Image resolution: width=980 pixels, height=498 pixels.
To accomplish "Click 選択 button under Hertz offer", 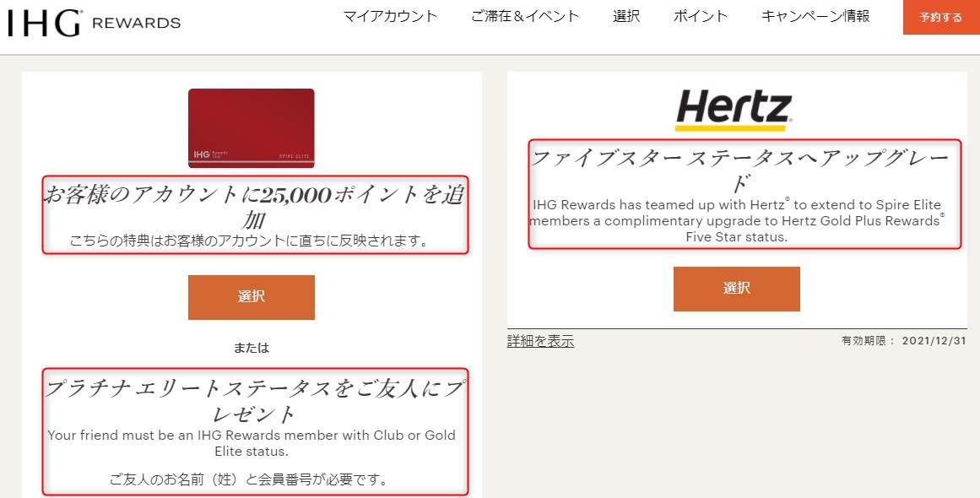I will coord(736,289).
